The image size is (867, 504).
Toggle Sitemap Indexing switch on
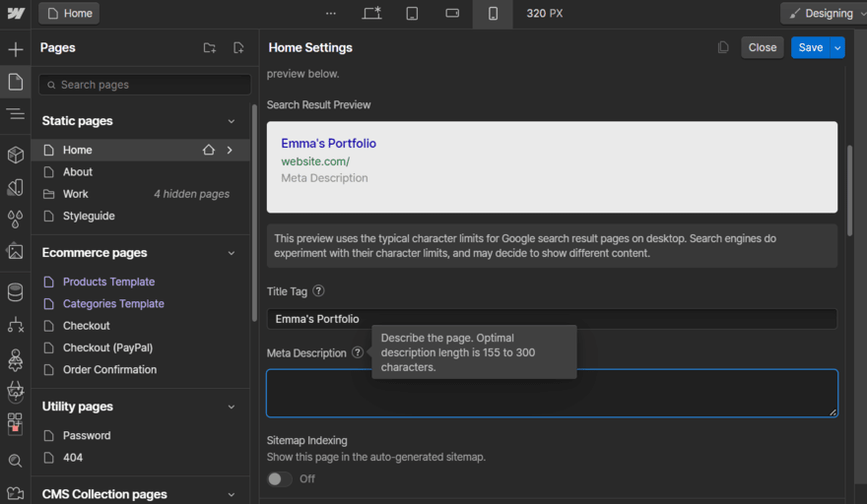pyautogui.click(x=279, y=479)
